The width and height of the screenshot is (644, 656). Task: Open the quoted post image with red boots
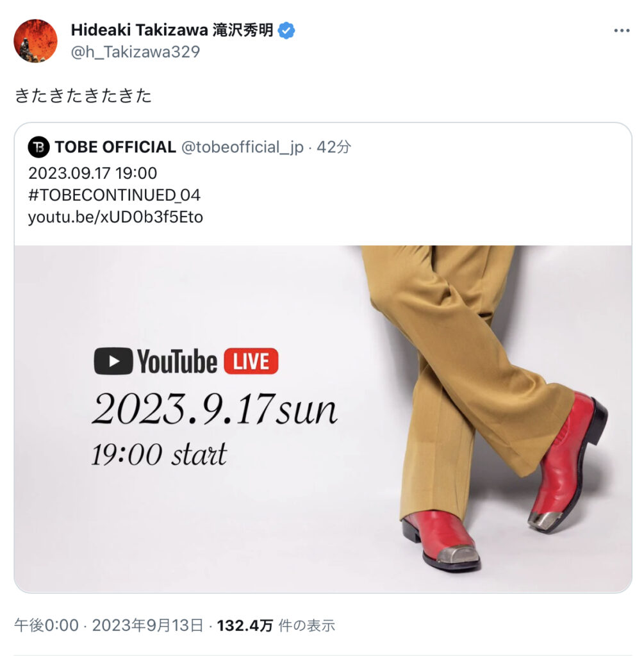click(x=323, y=419)
